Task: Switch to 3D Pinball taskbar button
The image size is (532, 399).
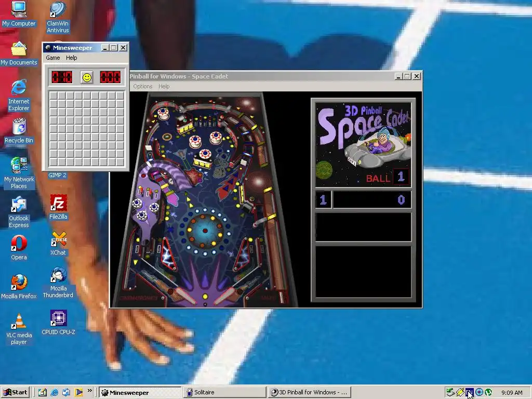Action: pos(309,393)
